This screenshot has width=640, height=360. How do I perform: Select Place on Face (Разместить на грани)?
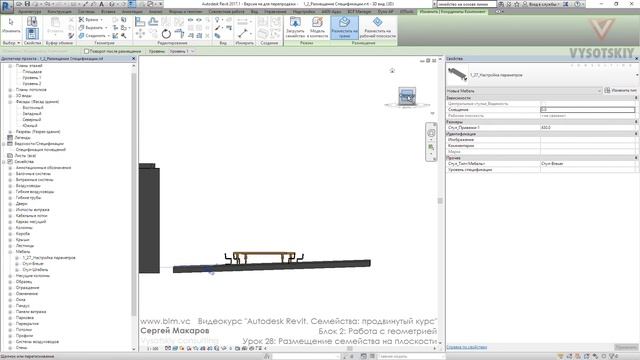[344, 27]
